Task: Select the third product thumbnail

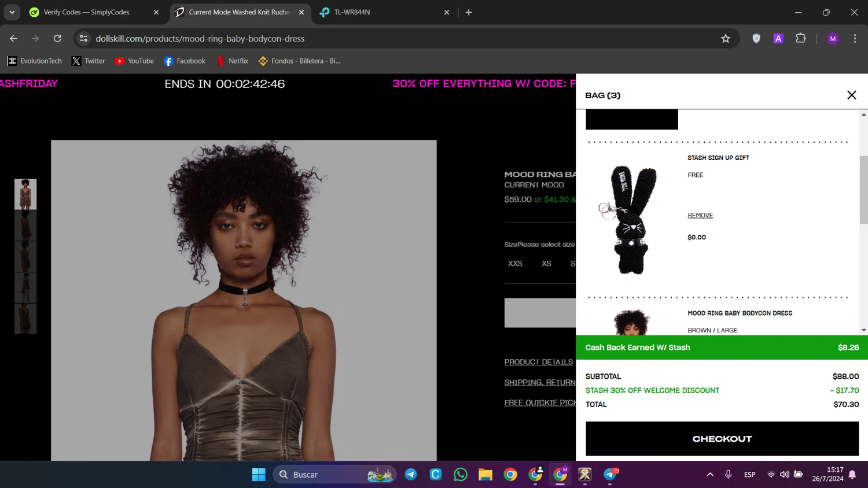Action: coord(25,257)
